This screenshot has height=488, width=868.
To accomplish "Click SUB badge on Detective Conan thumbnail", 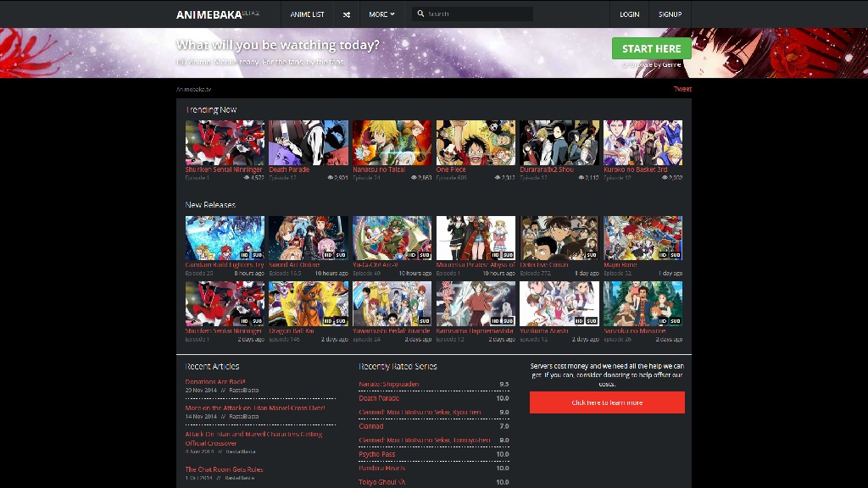I will tap(591, 255).
